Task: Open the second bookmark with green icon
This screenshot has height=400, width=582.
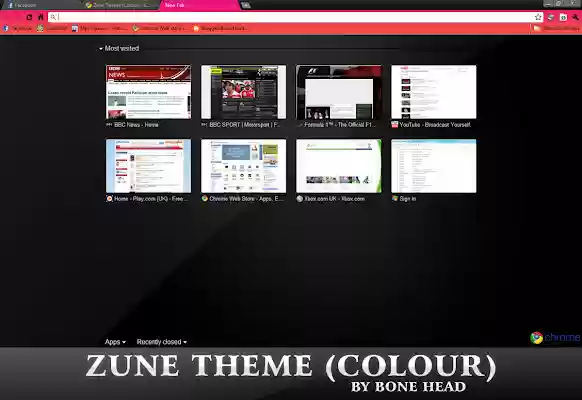Action: click(x=52, y=28)
